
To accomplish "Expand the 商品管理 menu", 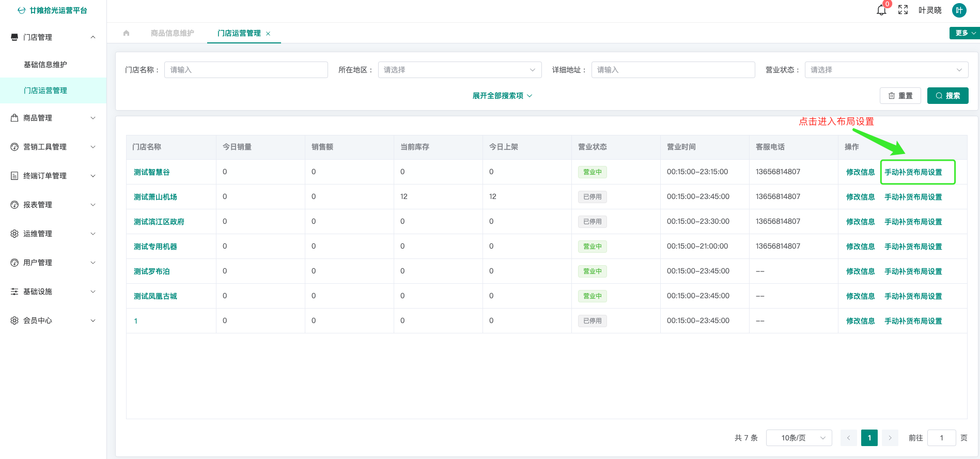I will (x=53, y=118).
